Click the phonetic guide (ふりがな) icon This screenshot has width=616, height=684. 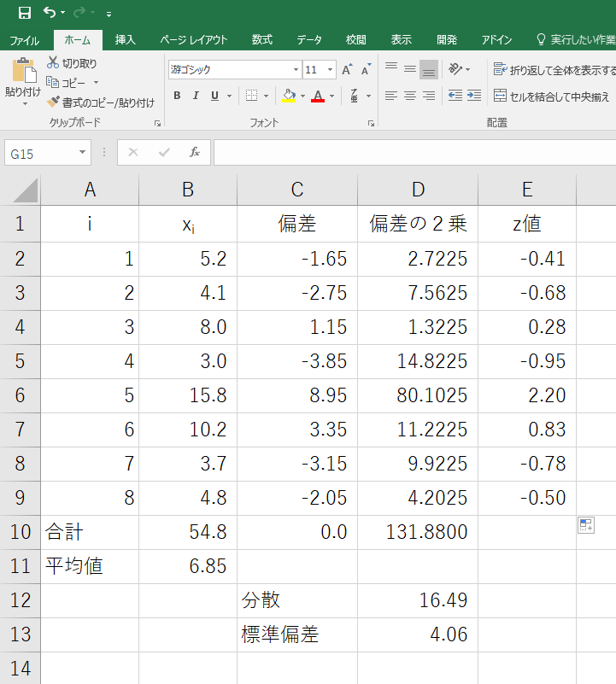354,96
